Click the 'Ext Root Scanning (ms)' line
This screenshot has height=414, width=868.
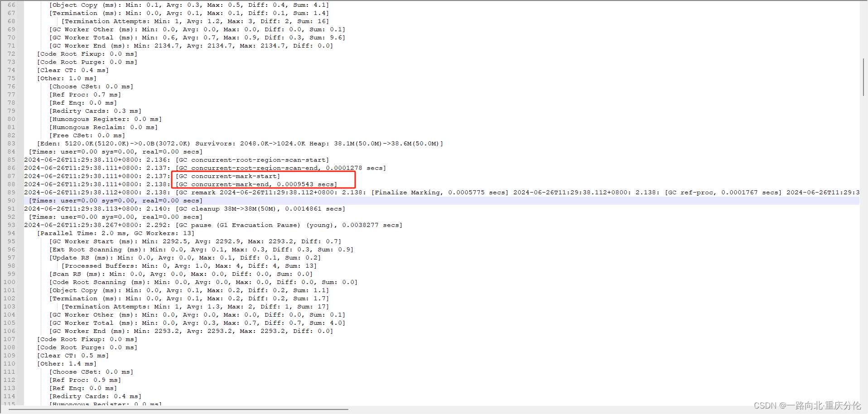tap(202, 250)
